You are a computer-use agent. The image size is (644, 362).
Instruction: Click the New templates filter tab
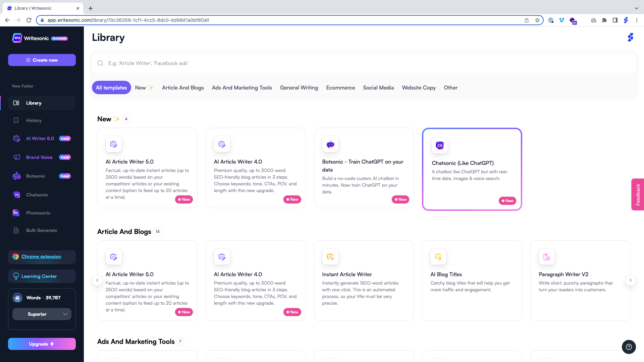pos(144,87)
